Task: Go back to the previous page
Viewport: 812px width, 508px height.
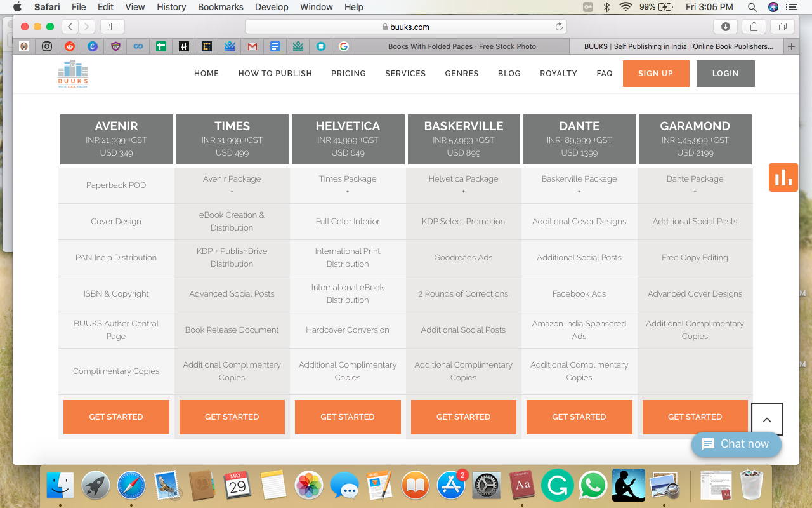Action: click(70, 27)
